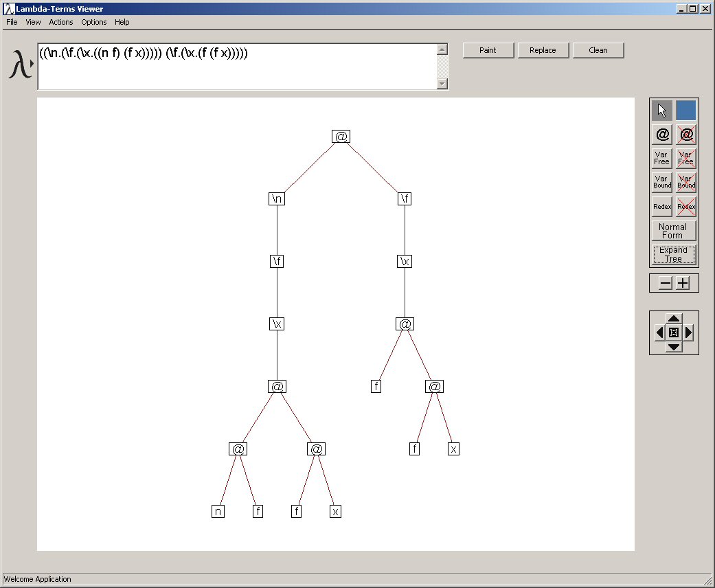Click the crossed-out @ tool
The height and width of the screenshot is (588, 715).
pyautogui.click(x=685, y=135)
